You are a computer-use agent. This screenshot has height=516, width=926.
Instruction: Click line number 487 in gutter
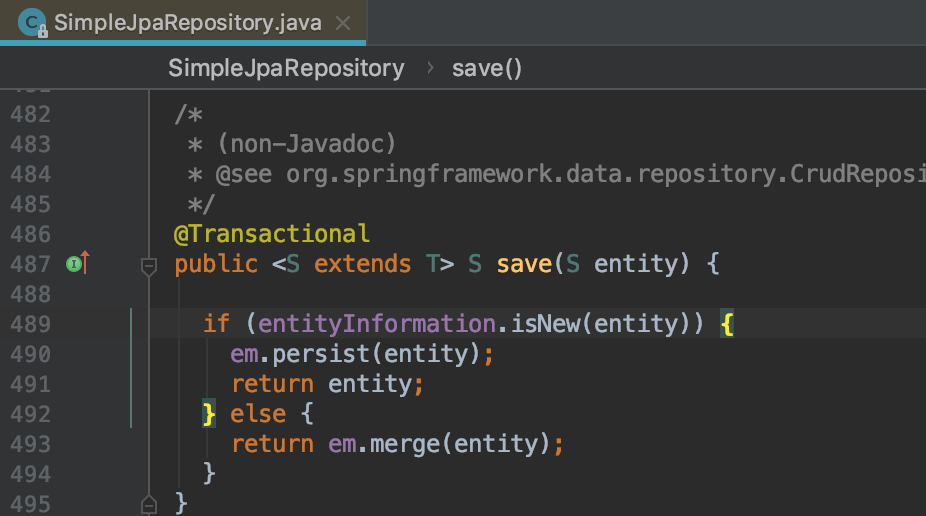point(31,264)
